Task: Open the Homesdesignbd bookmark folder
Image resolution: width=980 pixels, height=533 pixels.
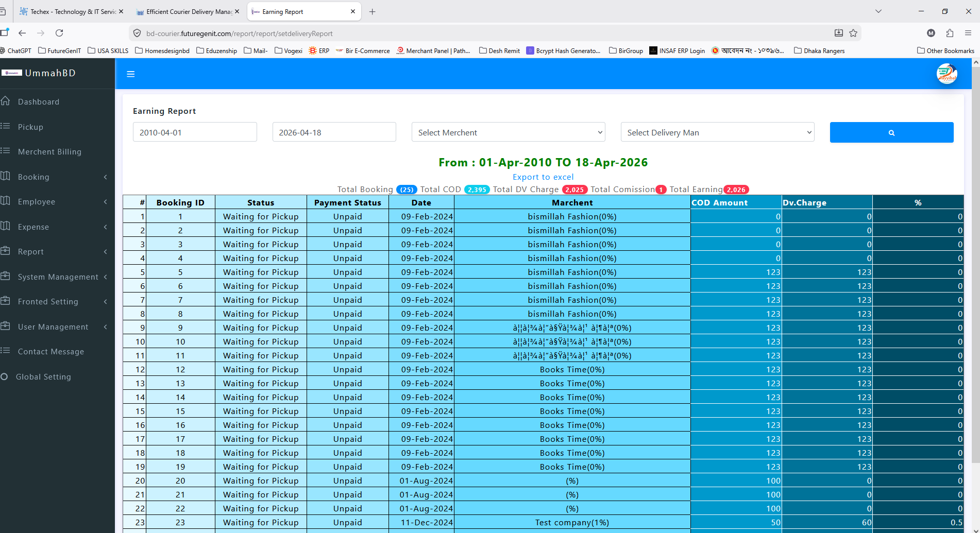Action: (162, 50)
